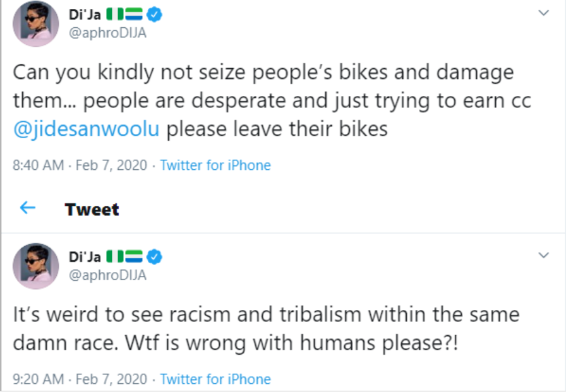
Task: Open Di'Ja's avatar on the bikes tweet
Action: click(37, 23)
